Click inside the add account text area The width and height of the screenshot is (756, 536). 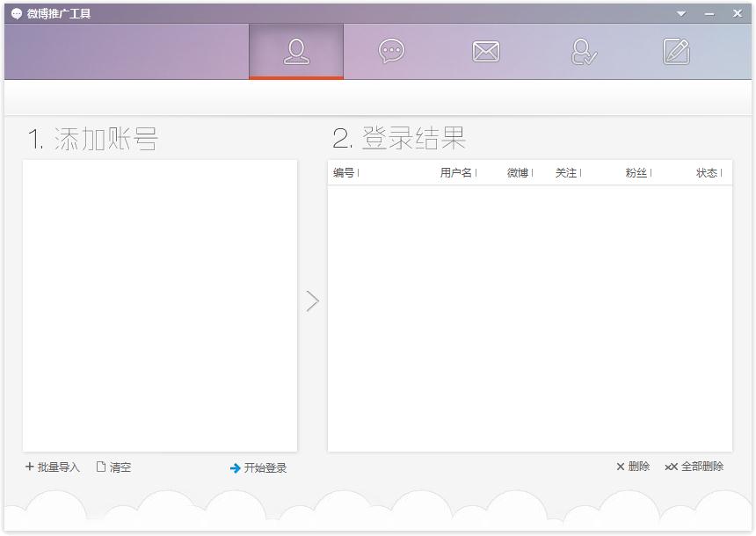pos(159,305)
